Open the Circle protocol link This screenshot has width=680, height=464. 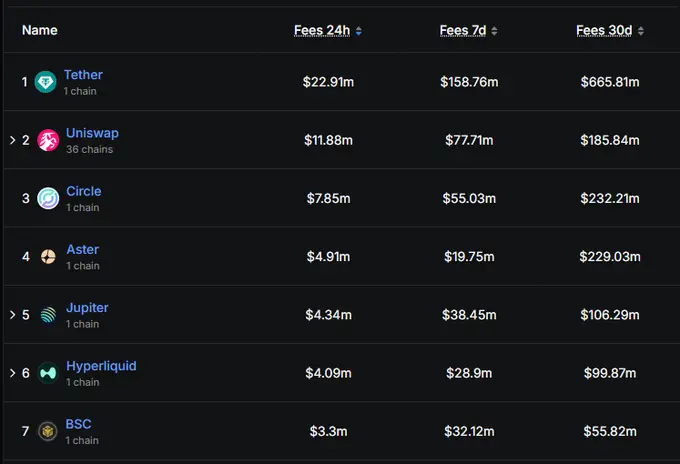tap(83, 191)
